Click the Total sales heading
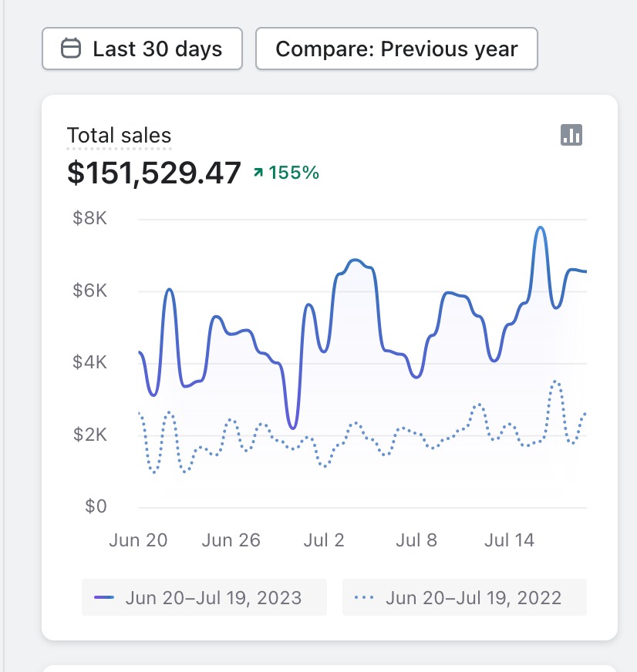Viewport: 637px width, 672px height. click(120, 136)
